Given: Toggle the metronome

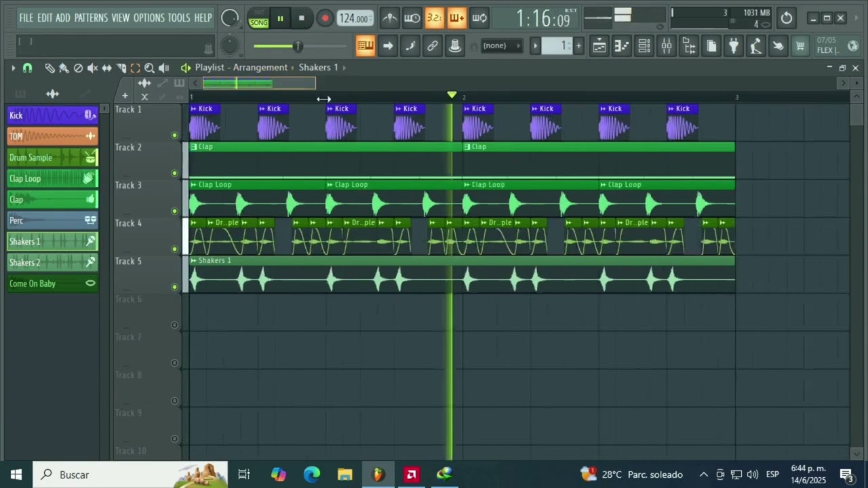Looking at the screenshot, I should coord(389,18).
